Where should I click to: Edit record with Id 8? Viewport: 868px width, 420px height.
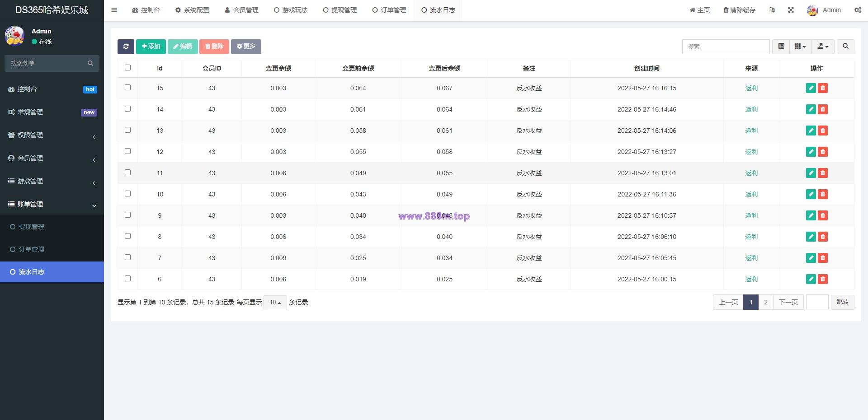[811, 237]
